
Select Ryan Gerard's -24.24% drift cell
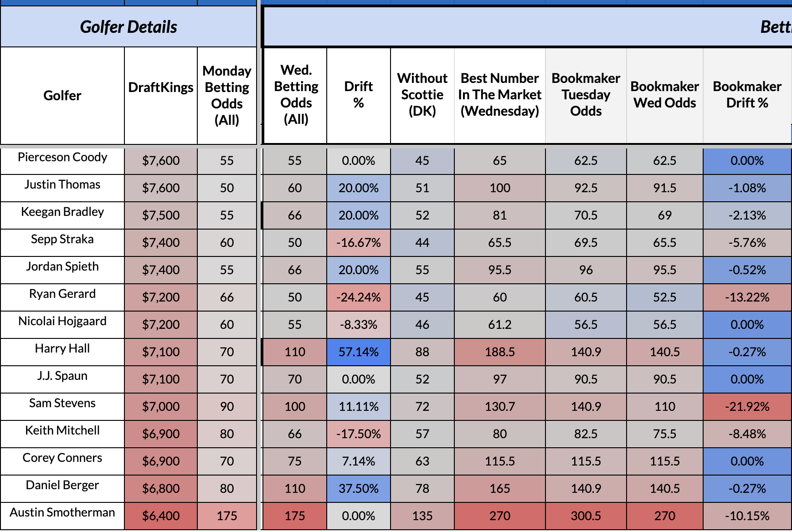[358, 297]
